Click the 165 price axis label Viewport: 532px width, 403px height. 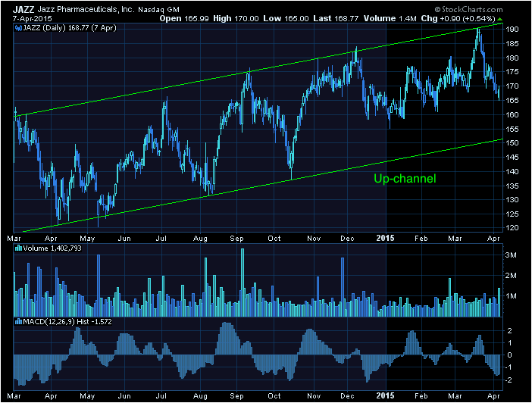click(512, 100)
